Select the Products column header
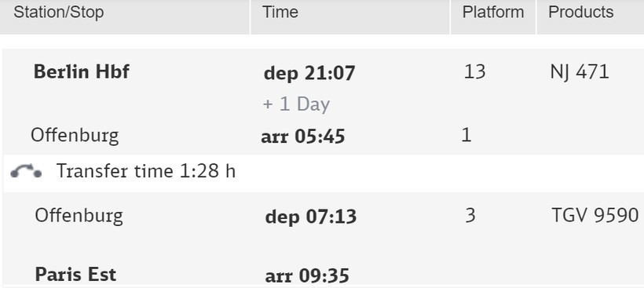This screenshot has height=288, width=644. click(x=580, y=12)
